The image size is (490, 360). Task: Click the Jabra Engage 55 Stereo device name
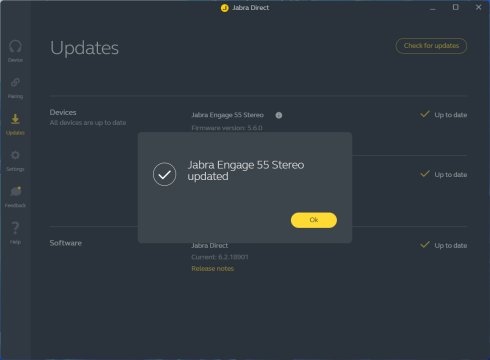click(x=227, y=115)
